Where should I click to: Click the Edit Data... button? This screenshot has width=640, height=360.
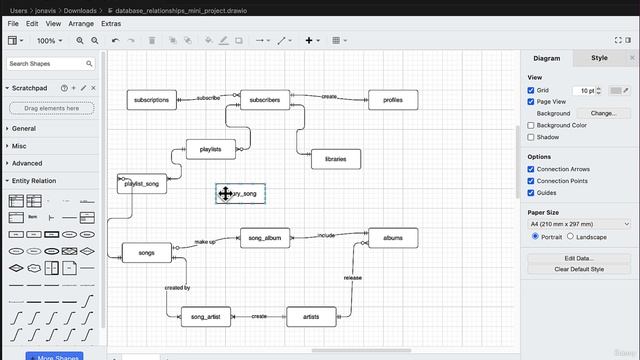click(x=579, y=258)
